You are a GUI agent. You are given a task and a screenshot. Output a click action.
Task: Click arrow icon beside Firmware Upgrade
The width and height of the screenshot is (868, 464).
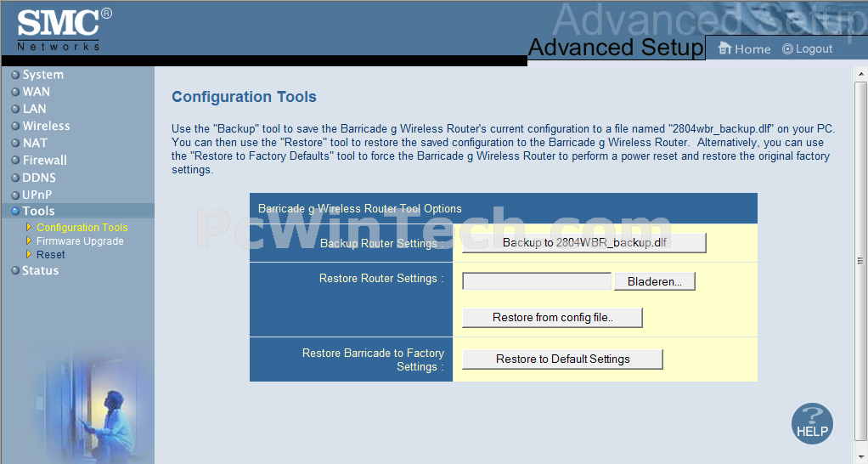pos(29,240)
